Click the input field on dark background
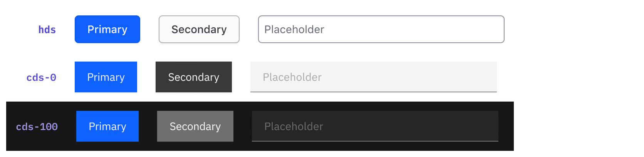The image size is (644, 157). (375, 126)
